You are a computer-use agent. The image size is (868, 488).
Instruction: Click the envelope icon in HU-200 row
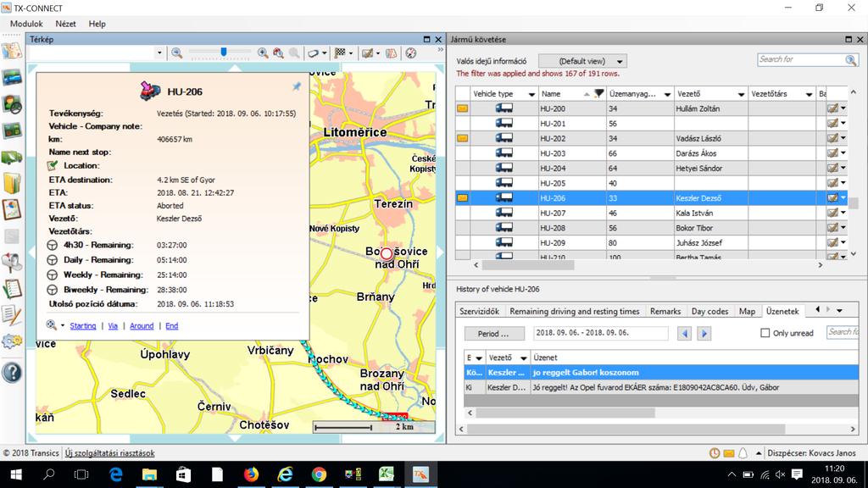(x=462, y=108)
